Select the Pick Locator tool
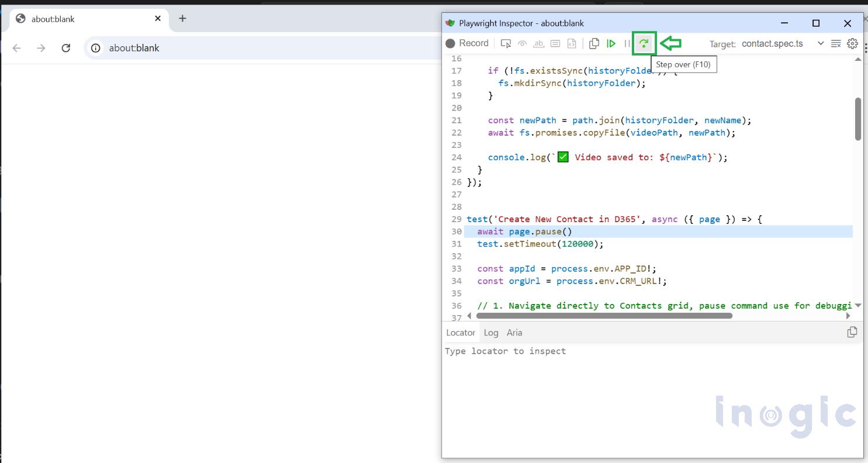The width and height of the screenshot is (868, 463). [506, 43]
